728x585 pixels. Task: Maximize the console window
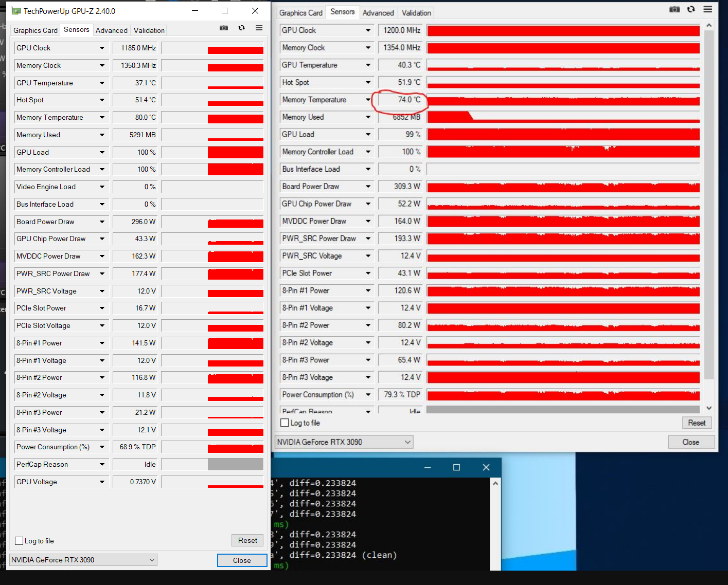point(456,467)
